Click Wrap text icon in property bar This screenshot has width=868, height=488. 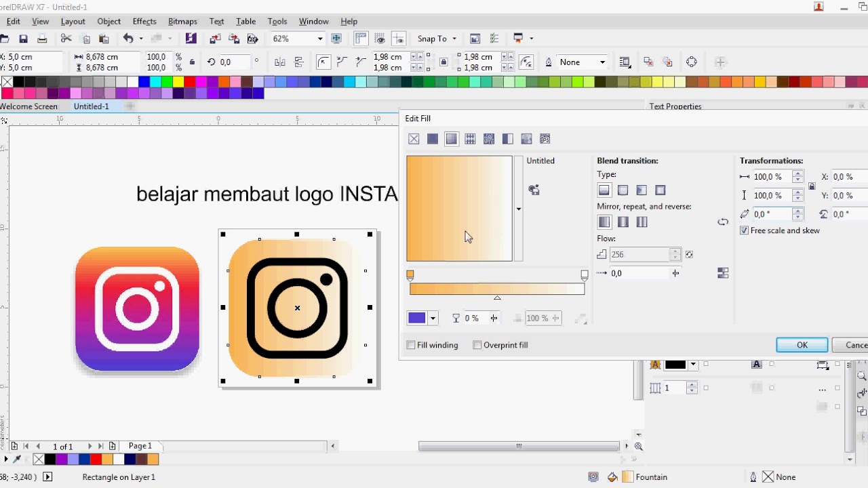[x=625, y=62]
